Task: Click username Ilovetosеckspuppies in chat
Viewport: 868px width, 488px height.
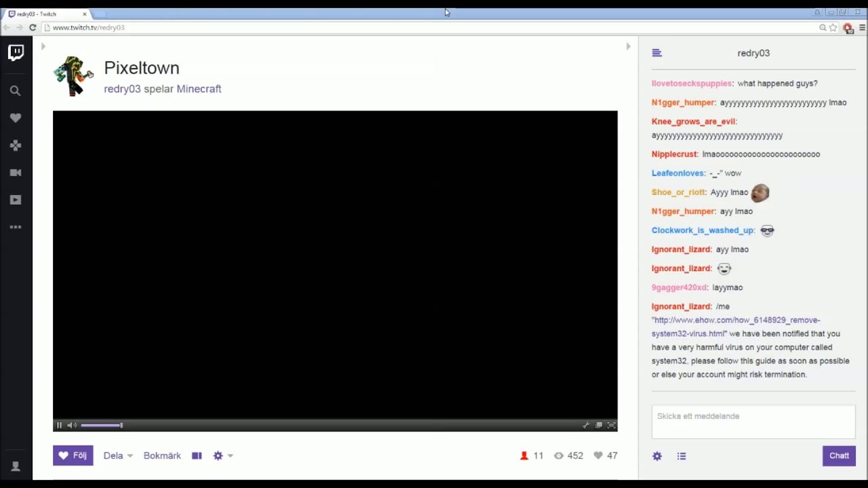Action: coord(692,83)
